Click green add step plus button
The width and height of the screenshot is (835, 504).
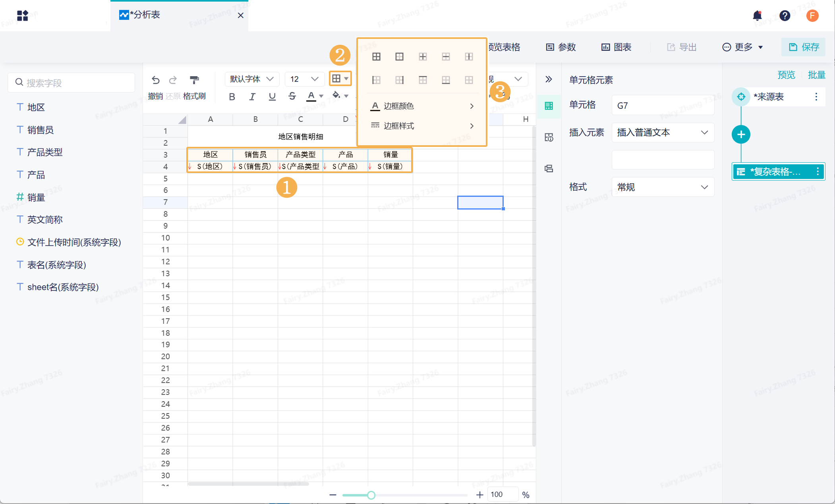click(x=741, y=135)
